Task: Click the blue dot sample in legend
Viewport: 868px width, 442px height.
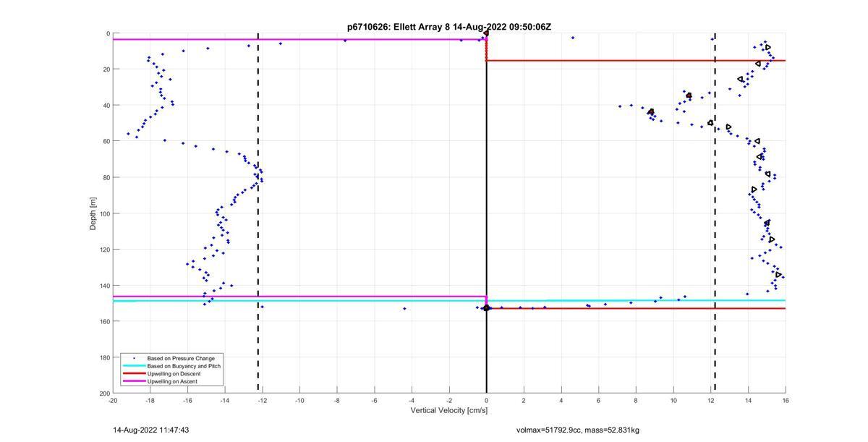Action: tap(134, 358)
